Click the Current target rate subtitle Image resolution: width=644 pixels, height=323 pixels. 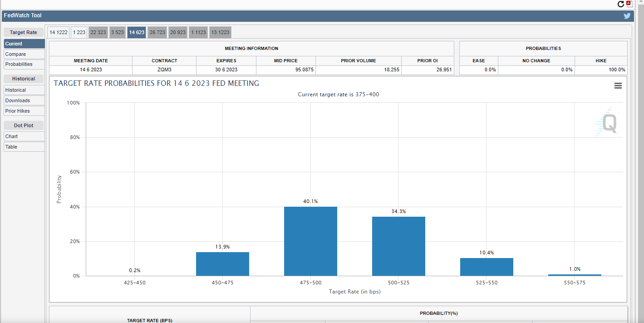coord(338,94)
